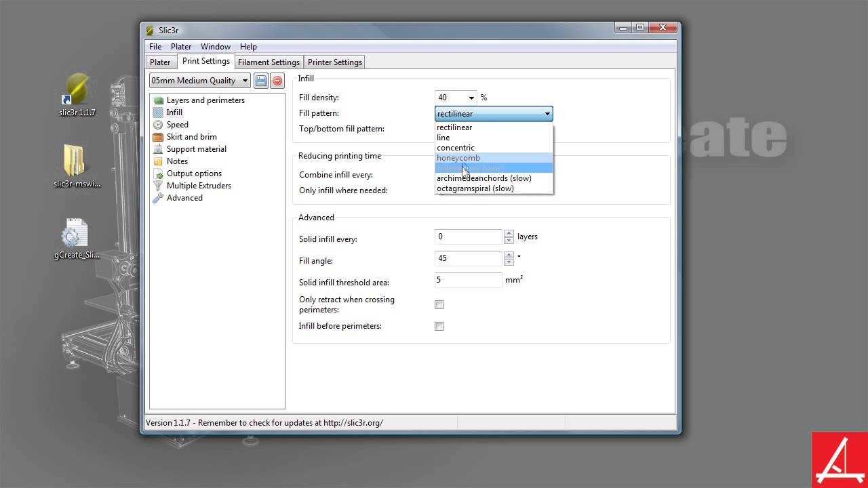868x488 pixels.
Task: Select the highlighted pattern under honeycomb
Action: pos(494,168)
